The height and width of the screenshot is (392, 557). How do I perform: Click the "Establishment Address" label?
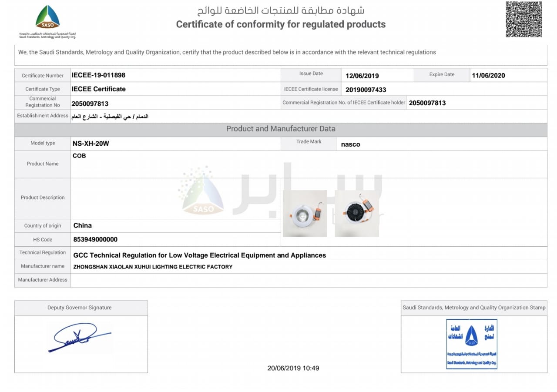point(43,116)
